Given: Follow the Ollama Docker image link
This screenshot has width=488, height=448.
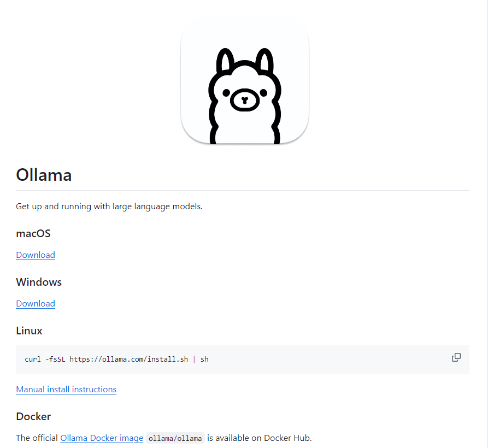Looking at the screenshot, I should pos(102,438).
